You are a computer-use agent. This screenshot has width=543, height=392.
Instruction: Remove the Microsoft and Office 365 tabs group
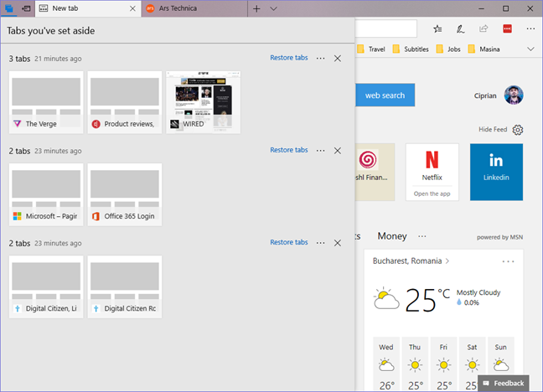[x=338, y=151]
